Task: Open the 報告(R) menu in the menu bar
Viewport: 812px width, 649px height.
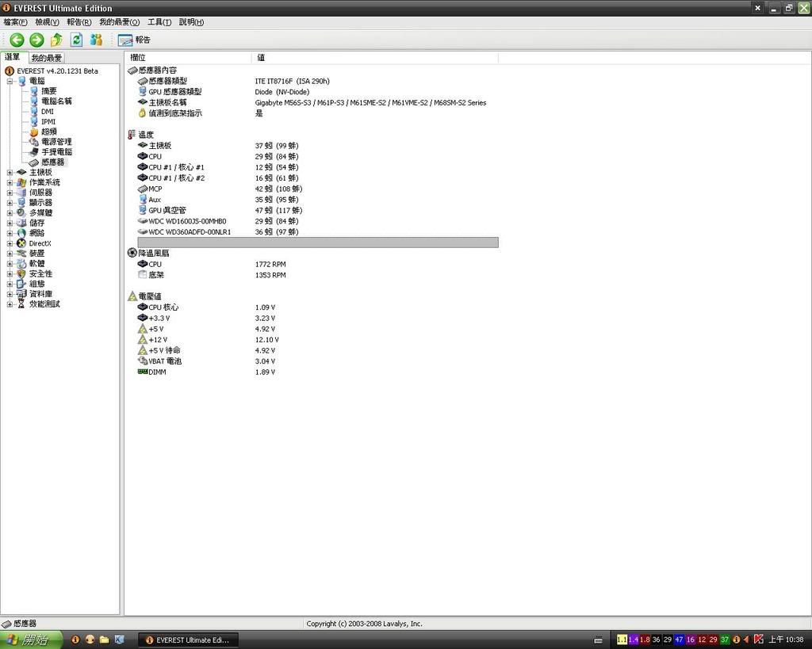Action: [x=79, y=22]
